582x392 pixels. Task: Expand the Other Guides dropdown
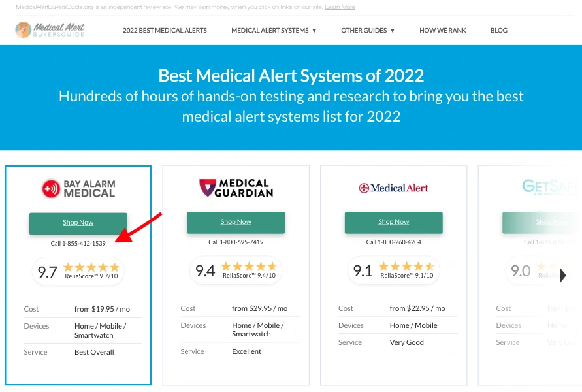click(x=368, y=31)
